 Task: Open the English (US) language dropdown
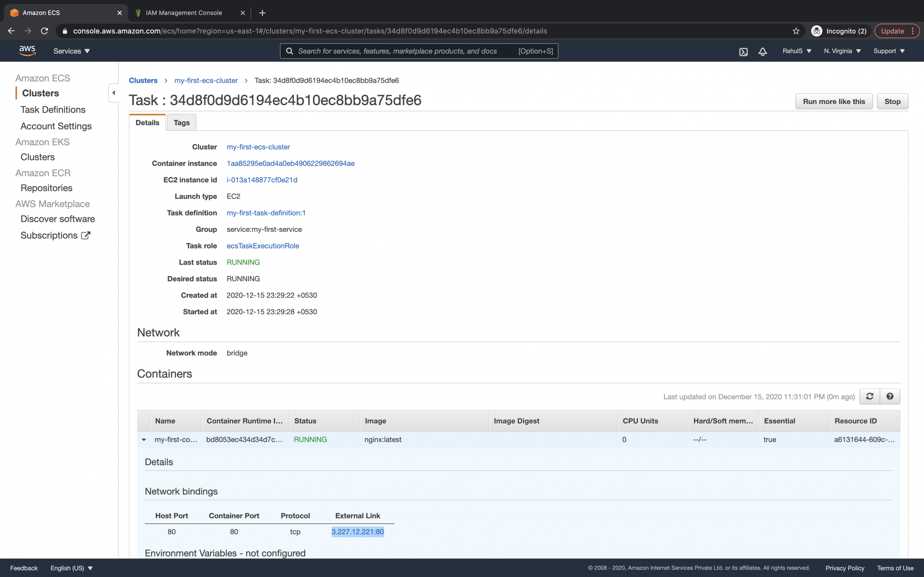click(x=71, y=568)
